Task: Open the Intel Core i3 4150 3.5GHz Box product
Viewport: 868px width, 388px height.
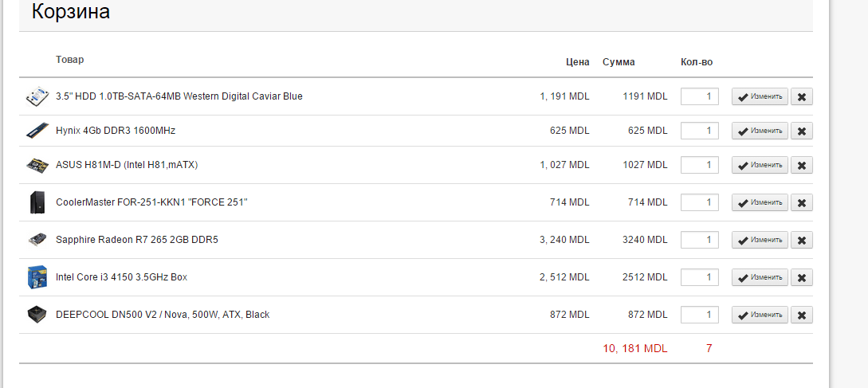Action: (x=122, y=277)
